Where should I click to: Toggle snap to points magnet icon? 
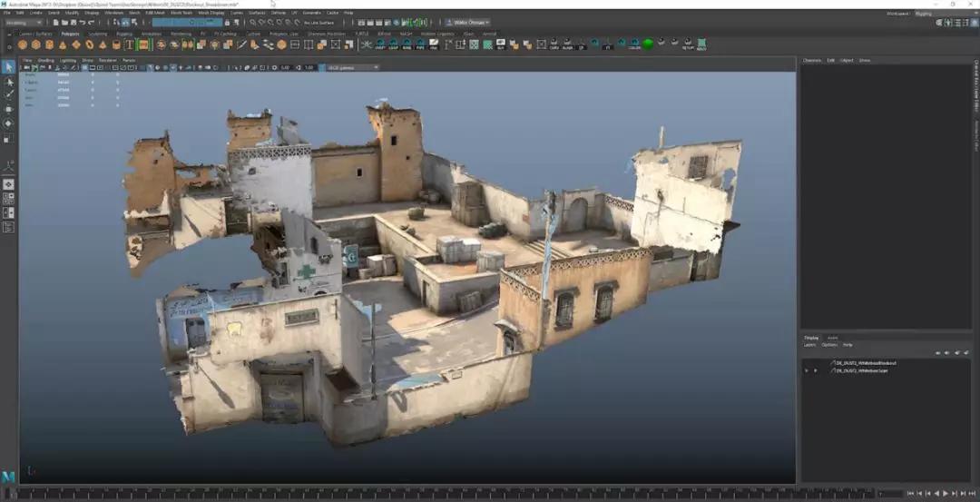(x=270, y=23)
